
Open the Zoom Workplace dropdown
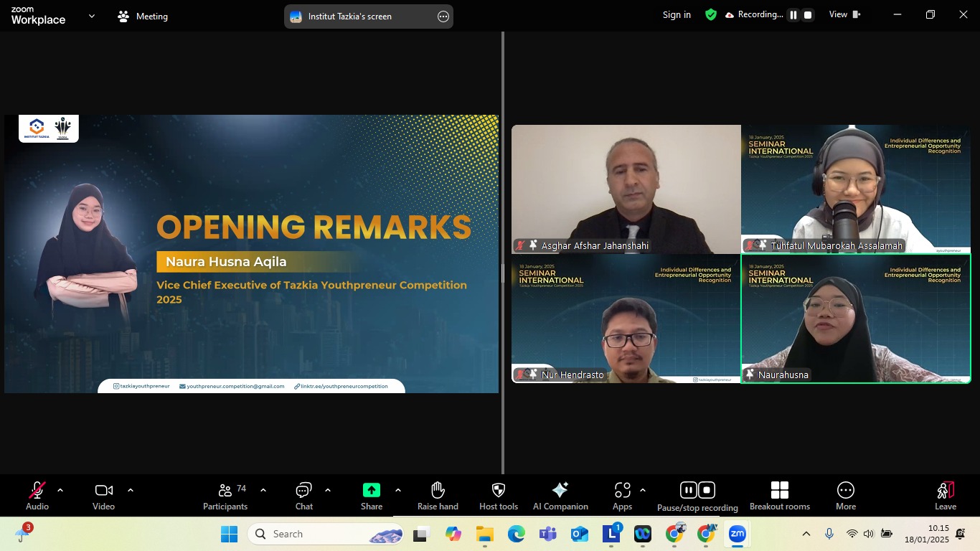tap(91, 16)
